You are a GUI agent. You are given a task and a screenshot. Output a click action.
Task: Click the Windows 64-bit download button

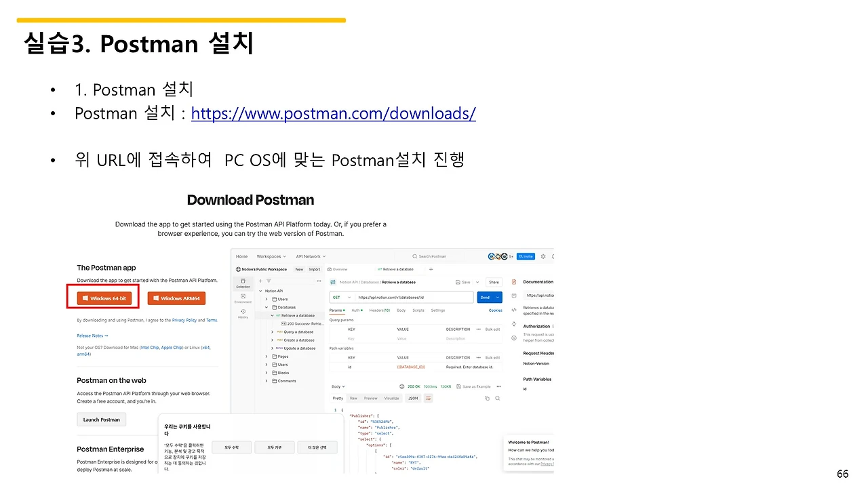coord(102,298)
